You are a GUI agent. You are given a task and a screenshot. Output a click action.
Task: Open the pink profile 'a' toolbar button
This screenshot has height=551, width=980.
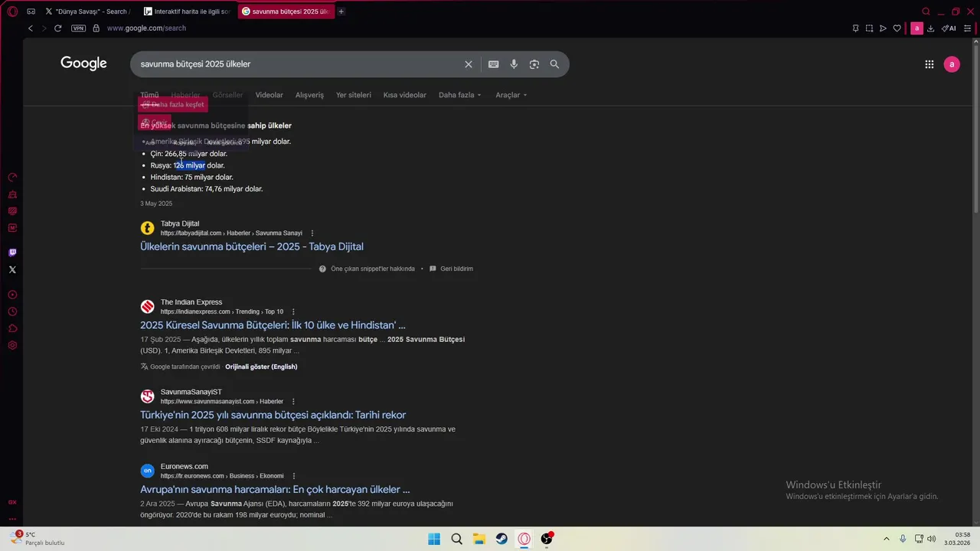(916, 28)
